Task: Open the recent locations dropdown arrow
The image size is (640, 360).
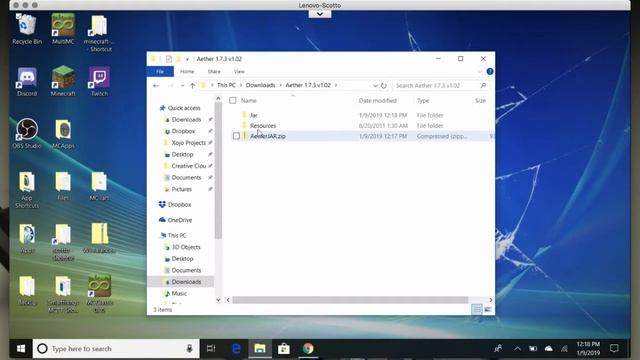Action: [x=182, y=85]
